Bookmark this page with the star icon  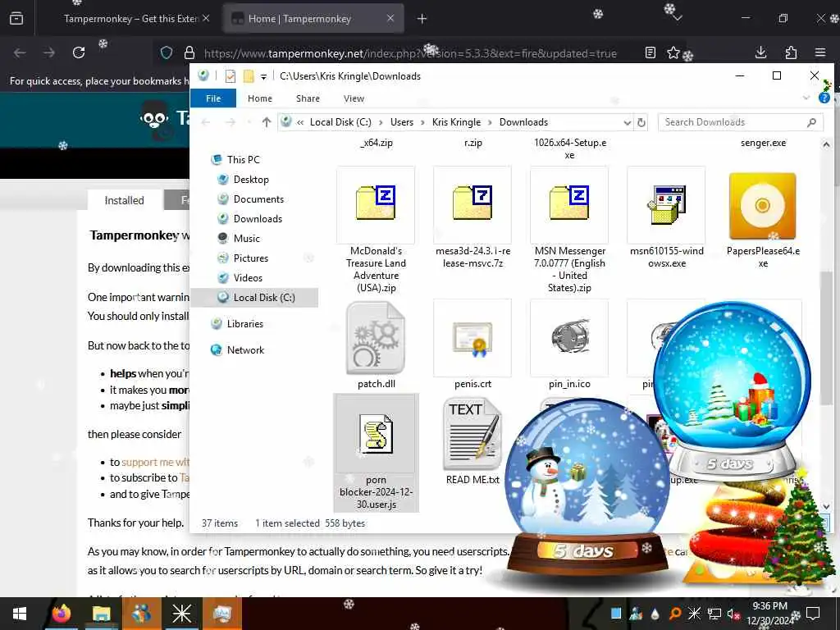(x=673, y=52)
